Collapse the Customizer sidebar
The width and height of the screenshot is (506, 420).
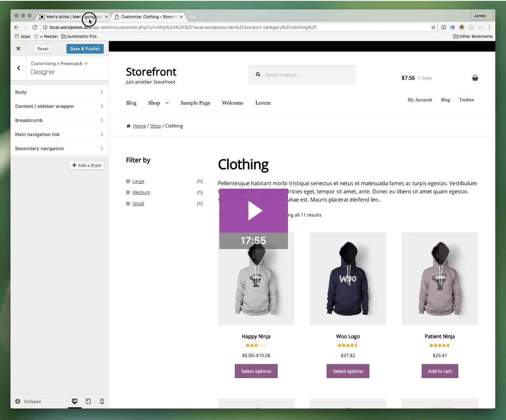click(x=28, y=402)
